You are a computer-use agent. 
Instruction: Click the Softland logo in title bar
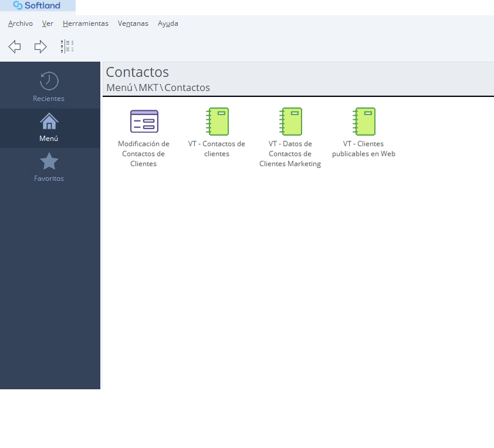coord(37,6)
